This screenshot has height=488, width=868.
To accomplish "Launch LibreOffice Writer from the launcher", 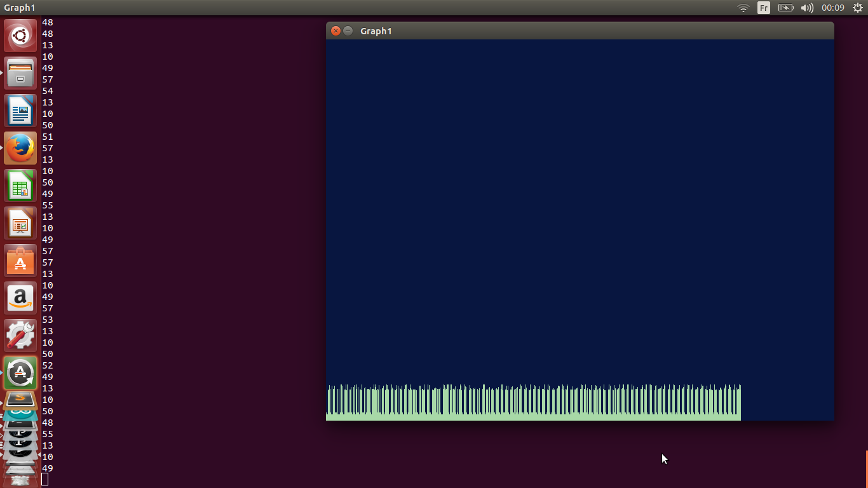I will pyautogui.click(x=20, y=111).
